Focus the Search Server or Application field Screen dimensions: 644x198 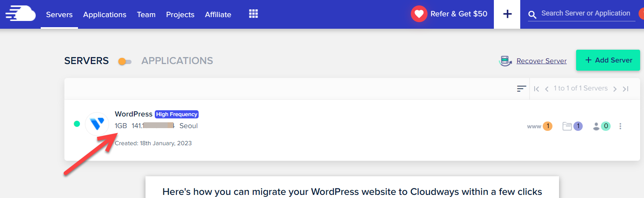click(585, 13)
